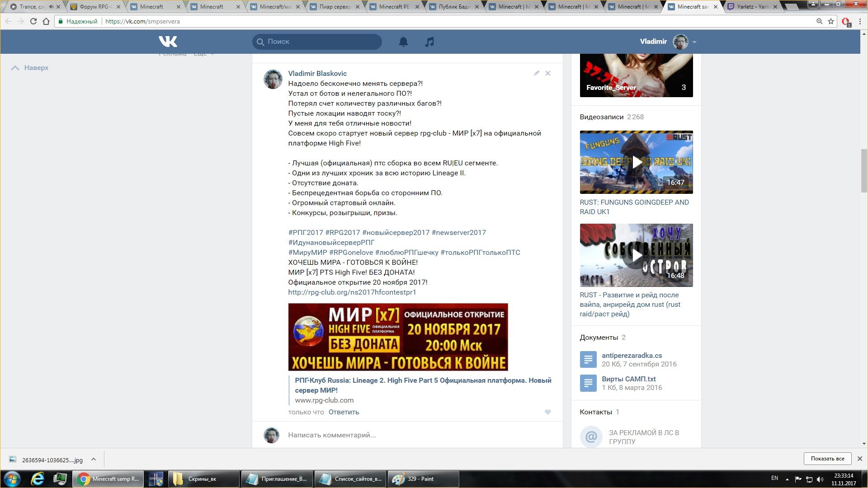Click the @ contact avatar icon

(591, 437)
